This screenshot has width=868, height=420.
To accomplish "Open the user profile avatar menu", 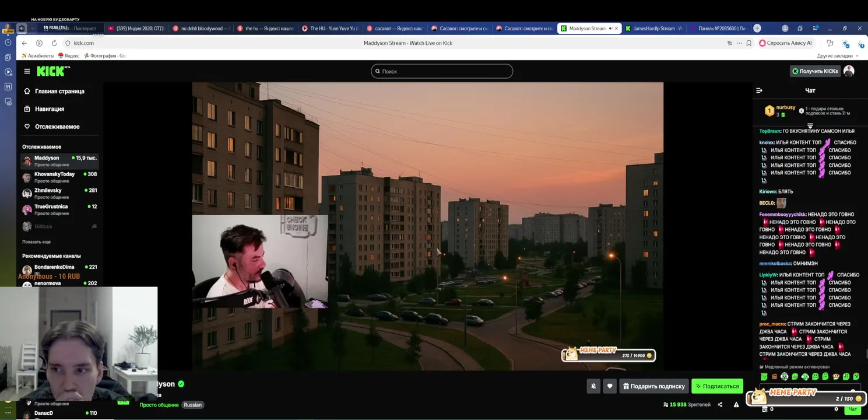I will (x=849, y=71).
